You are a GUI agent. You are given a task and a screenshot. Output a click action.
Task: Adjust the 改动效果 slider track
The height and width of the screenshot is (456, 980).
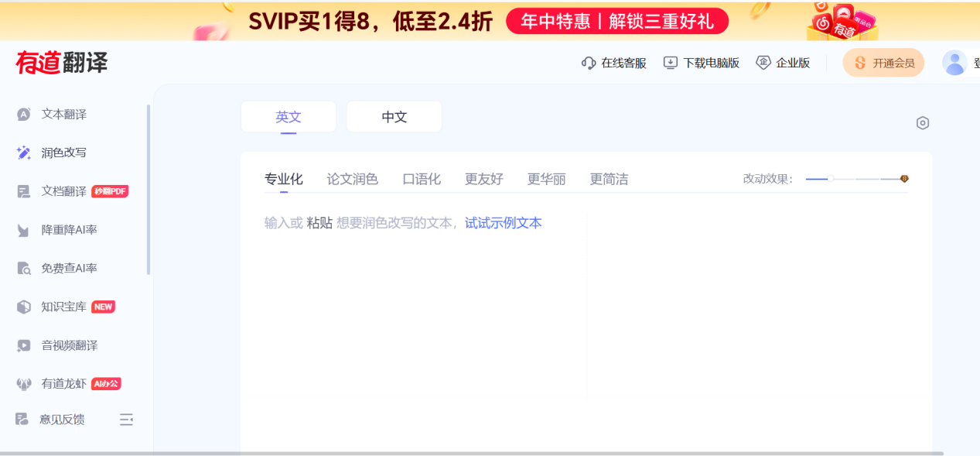point(857,179)
